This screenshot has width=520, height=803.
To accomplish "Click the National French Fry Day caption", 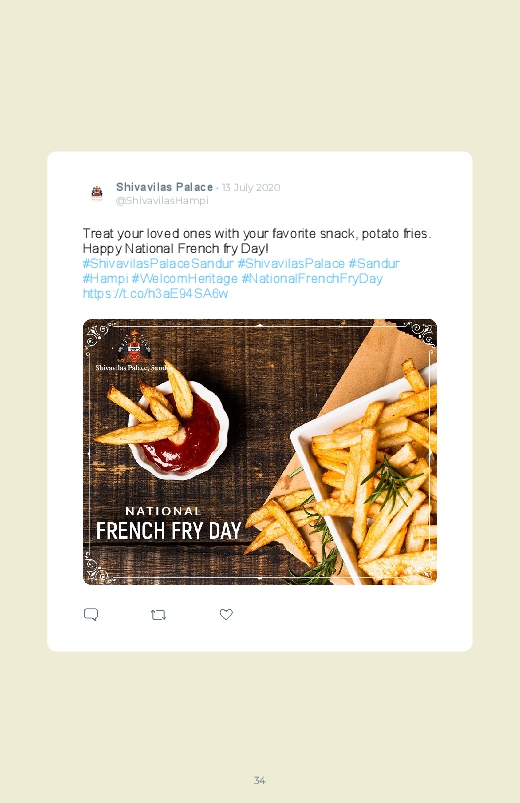I will point(169,523).
